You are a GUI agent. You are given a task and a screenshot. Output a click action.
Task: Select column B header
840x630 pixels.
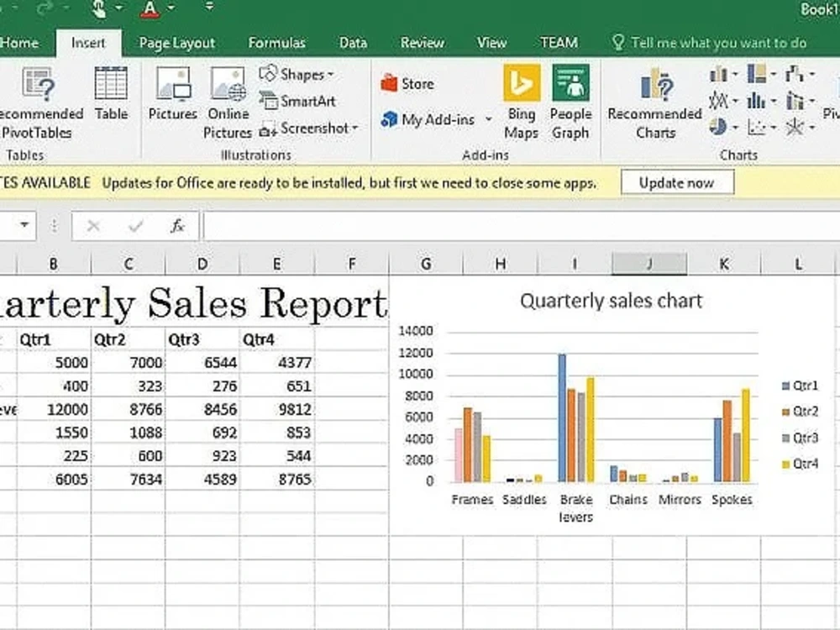54,264
